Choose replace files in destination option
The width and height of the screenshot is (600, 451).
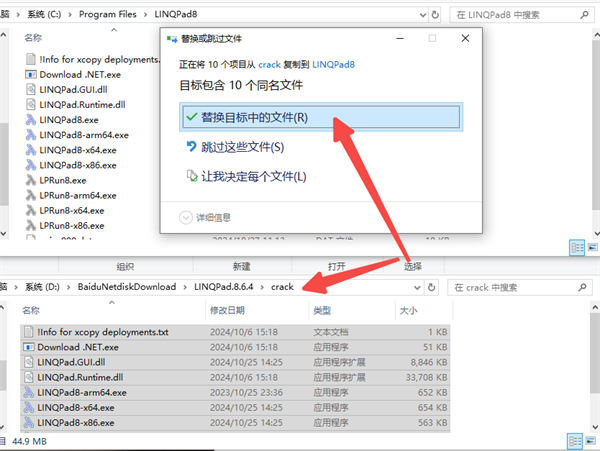(321, 117)
